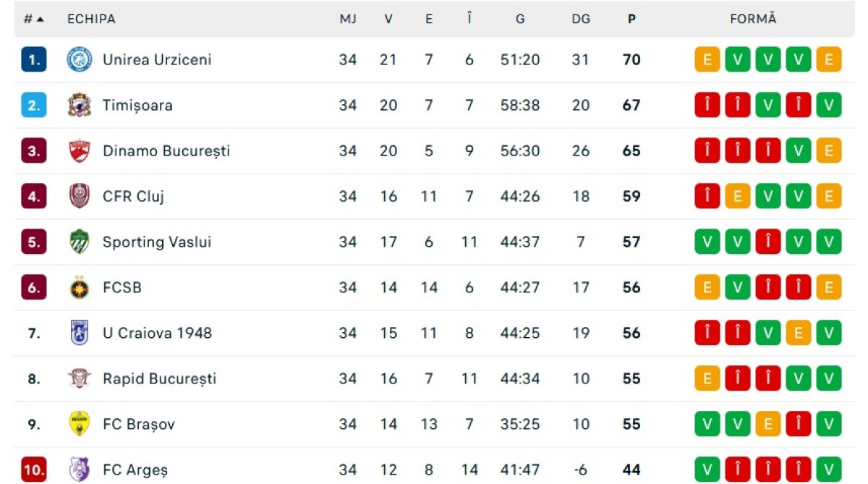Click the U Craiova 1948 crest
868x484 pixels.
point(79,333)
